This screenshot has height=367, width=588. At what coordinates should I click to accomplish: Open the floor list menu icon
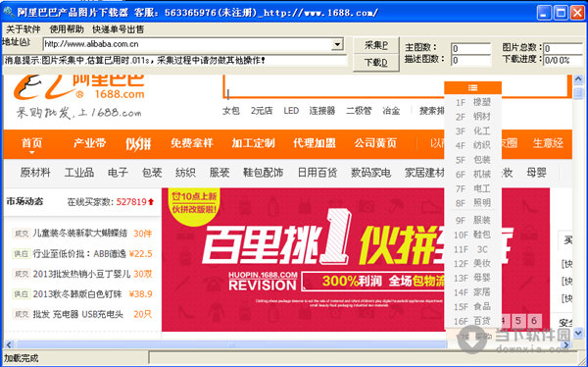tap(472, 88)
